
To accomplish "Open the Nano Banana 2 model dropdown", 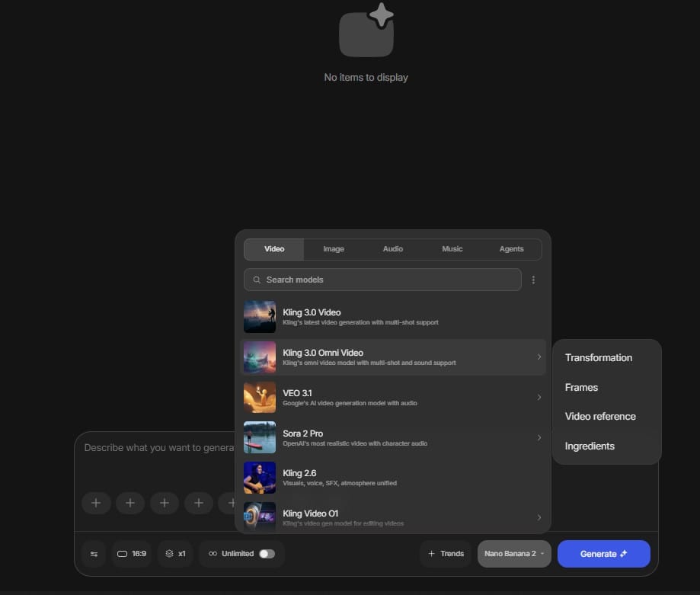I will pyautogui.click(x=514, y=554).
